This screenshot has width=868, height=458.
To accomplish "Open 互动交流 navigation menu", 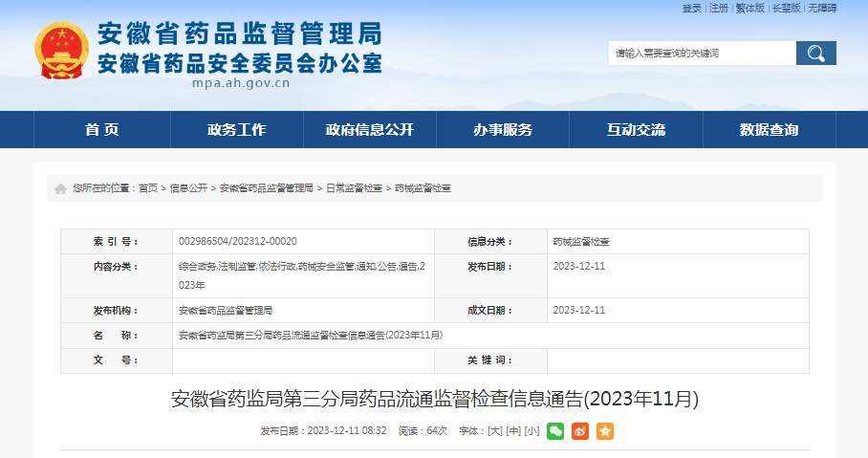I will [636, 130].
